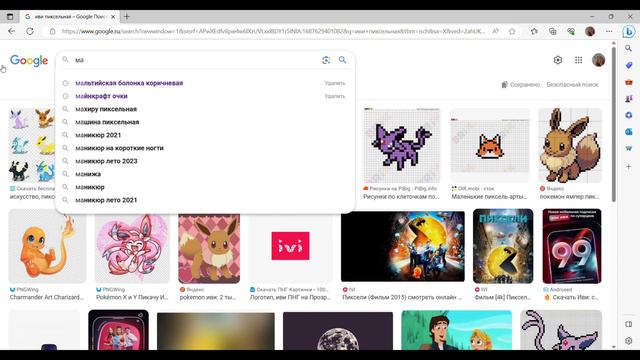Open Edge collections icon
Image resolution: width=640 pixels, height=360 pixels.
553,31
